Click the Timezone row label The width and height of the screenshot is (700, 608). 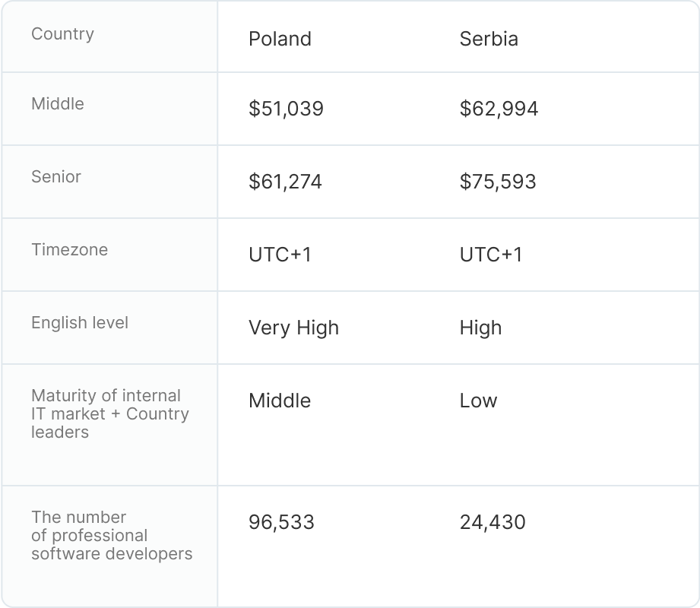[x=69, y=250]
